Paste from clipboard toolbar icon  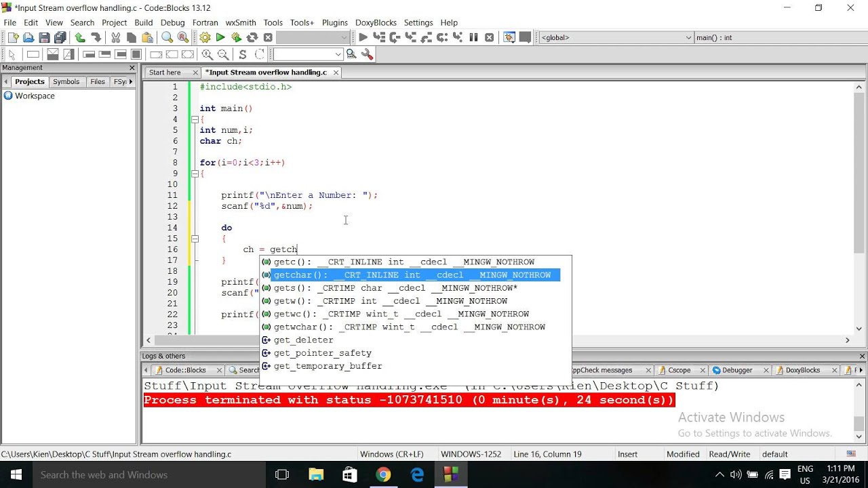pos(147,38)
